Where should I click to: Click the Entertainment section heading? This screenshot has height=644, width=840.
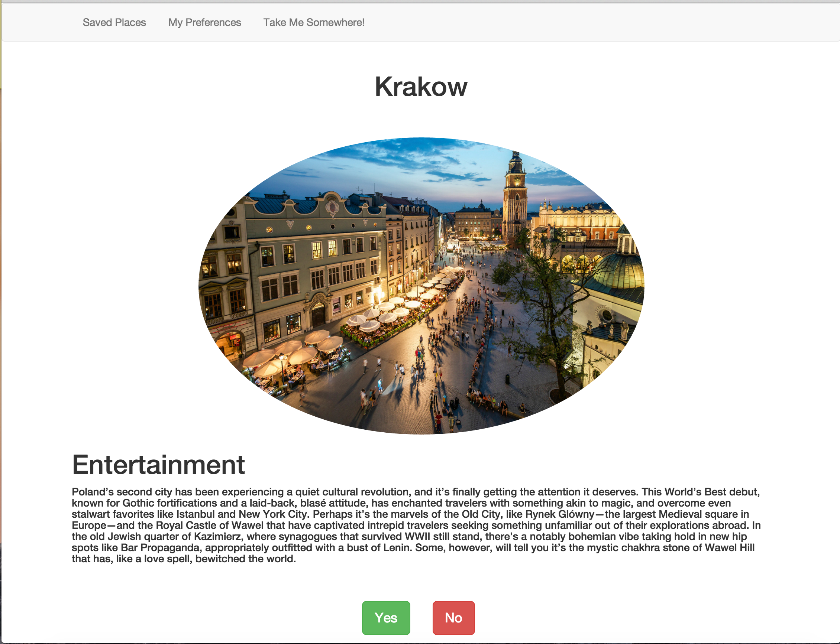point(158,465)
